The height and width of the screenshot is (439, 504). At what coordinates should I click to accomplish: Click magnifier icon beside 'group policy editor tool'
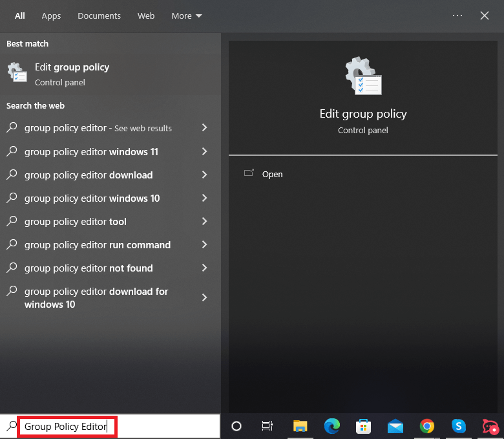12,221
